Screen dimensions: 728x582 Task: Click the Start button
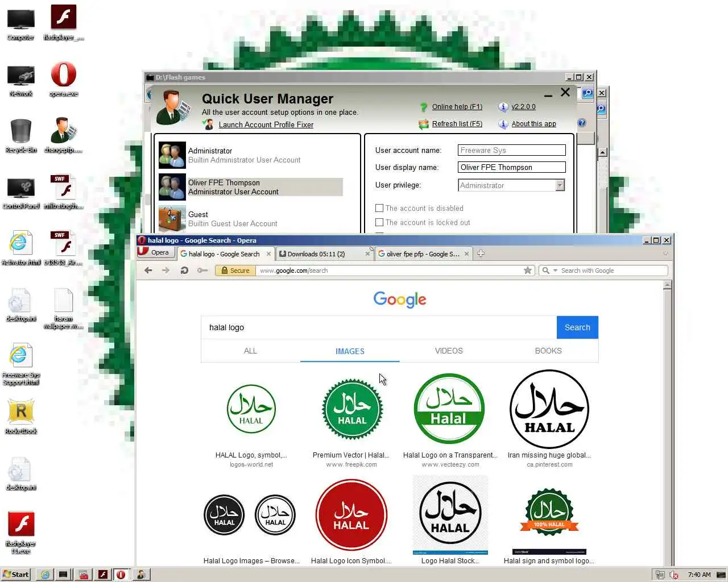tap(15, 575)
